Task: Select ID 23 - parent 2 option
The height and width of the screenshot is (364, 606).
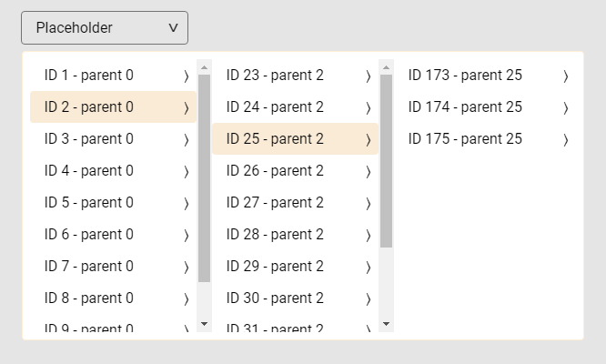Action: coord(275,76)
